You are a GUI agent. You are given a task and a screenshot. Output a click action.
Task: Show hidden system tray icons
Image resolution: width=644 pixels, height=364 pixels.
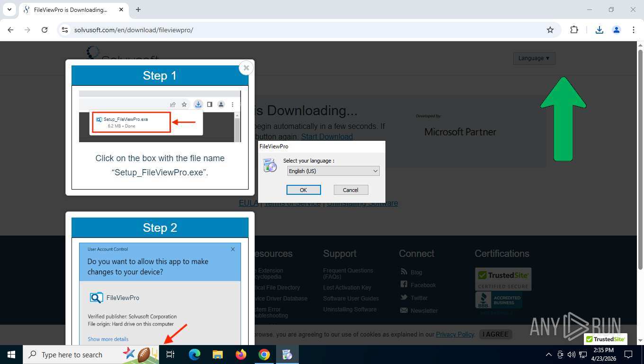click(x=549, y=355)
